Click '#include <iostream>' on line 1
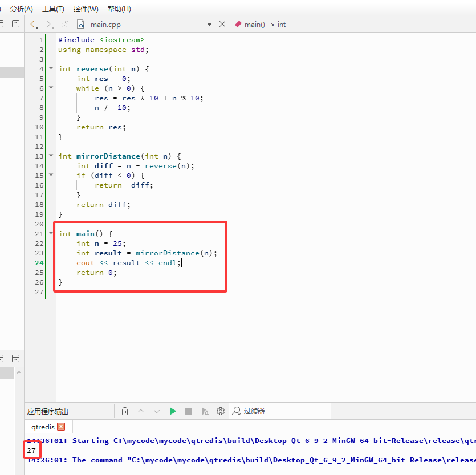This screenshot has height=475, width=476. click(x=101, y=40)
